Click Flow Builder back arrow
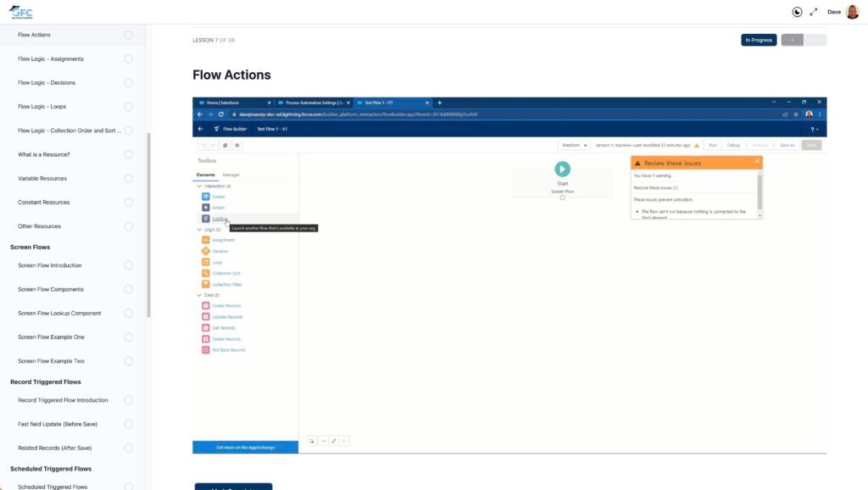This screenshot has height=490, width=868. pyautogui.click(x=200, y=129)
